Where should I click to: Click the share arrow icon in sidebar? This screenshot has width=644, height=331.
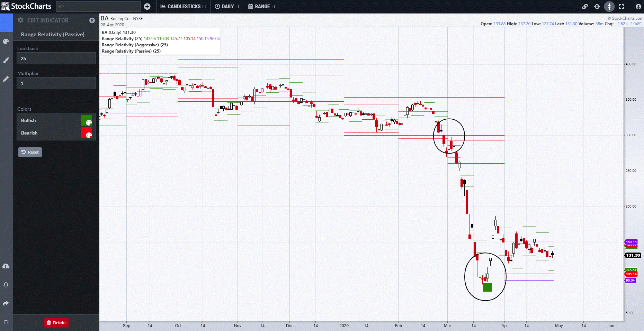[6, 303]
